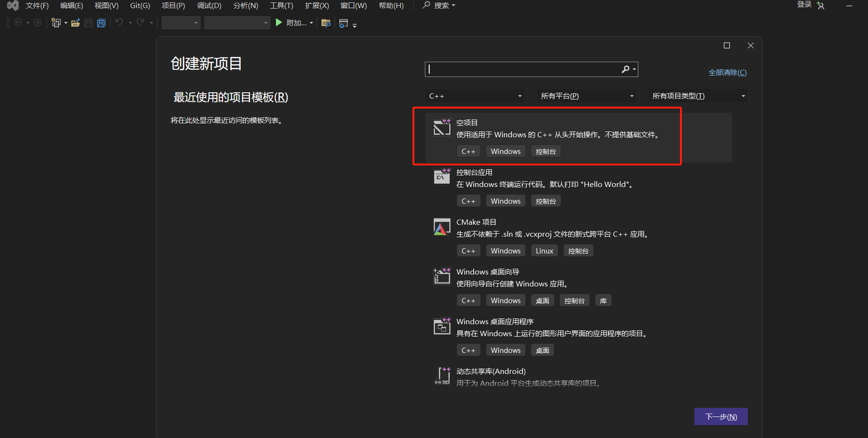868x438 pixels.
Task: Click the Save All toolbar icon
Action: point(101,22)
